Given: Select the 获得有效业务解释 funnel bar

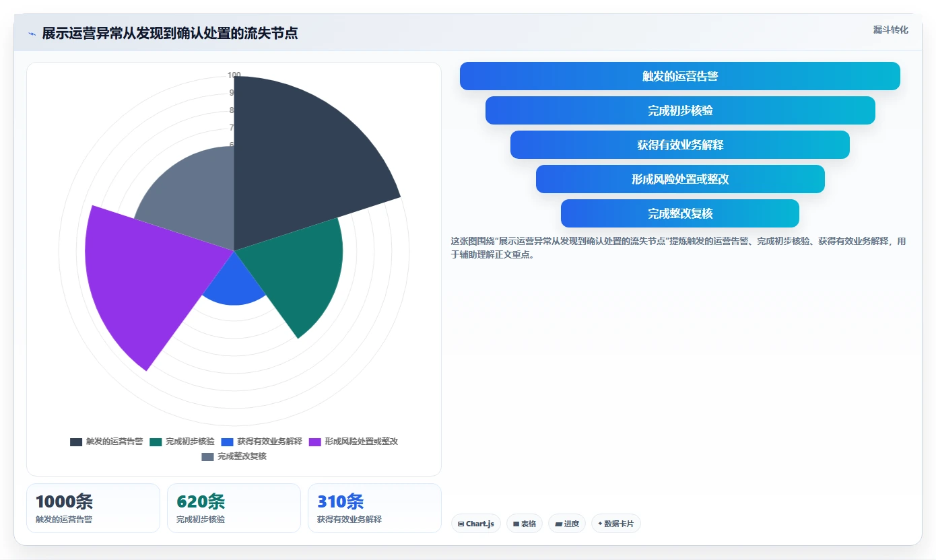Looking at the screenshot, I should click(x=680, y=145).
